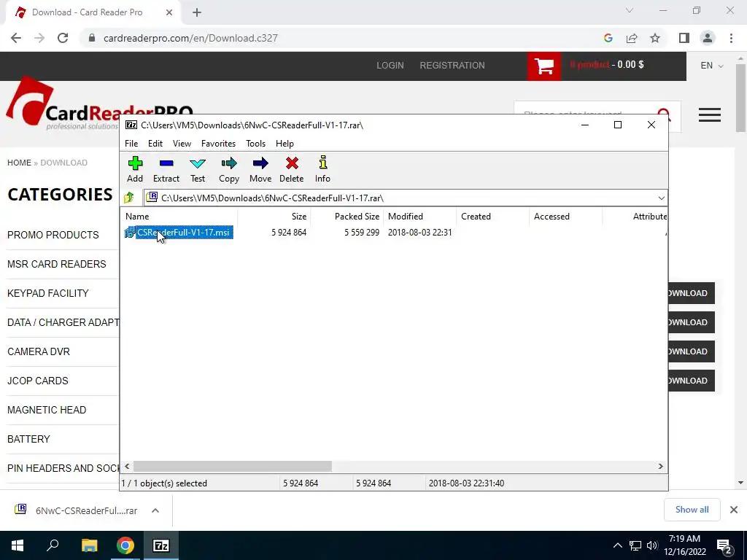Click the LOGIN link on the website

(390, 65)
